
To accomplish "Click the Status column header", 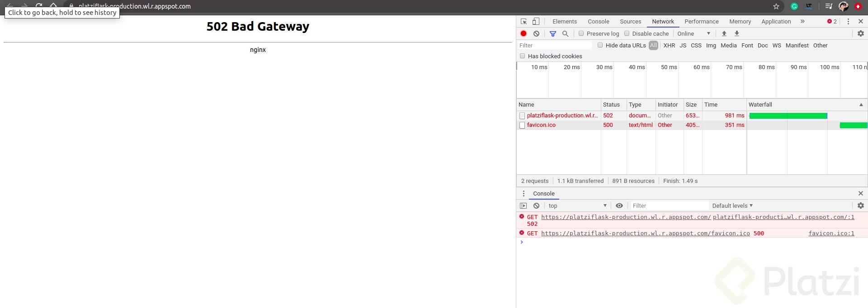I will point(613,104).
